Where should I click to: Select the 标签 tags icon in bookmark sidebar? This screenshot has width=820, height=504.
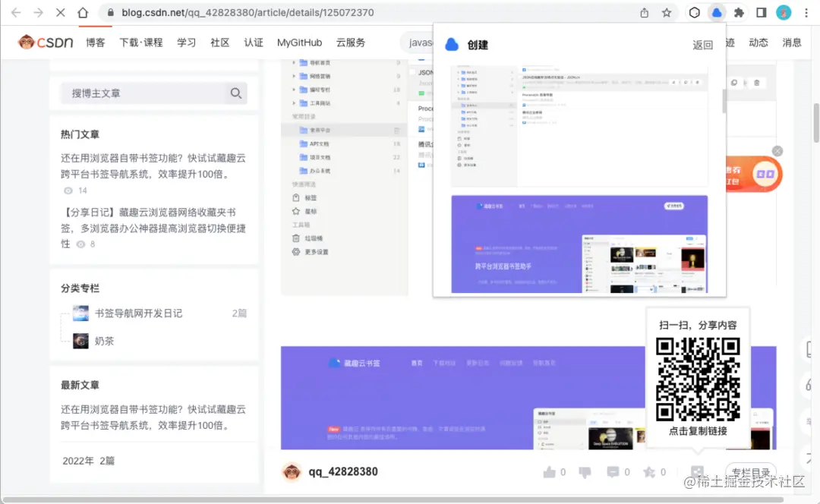click(295, 197)
